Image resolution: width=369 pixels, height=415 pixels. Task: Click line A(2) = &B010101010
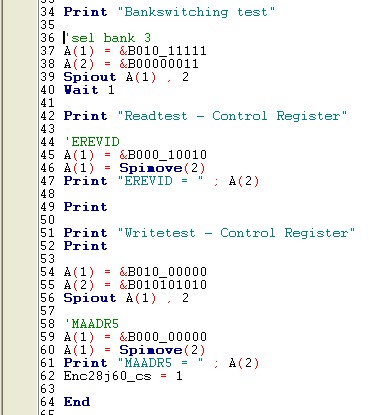tap(135, 285)
